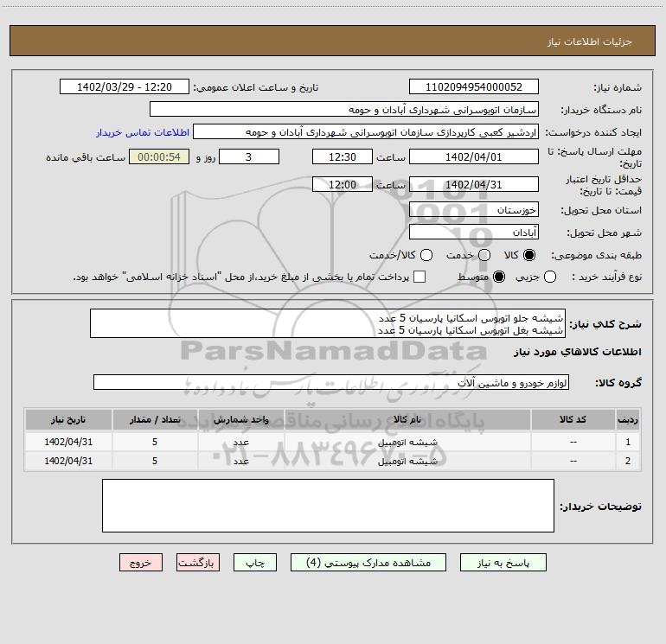Click the ردیف column header

coord(628,419)
